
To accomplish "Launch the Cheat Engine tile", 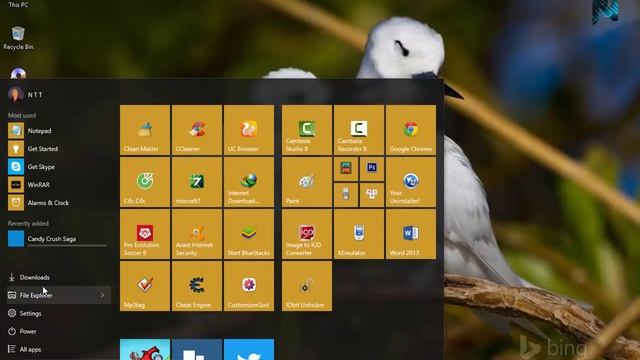I will click(x=197, y=286).
